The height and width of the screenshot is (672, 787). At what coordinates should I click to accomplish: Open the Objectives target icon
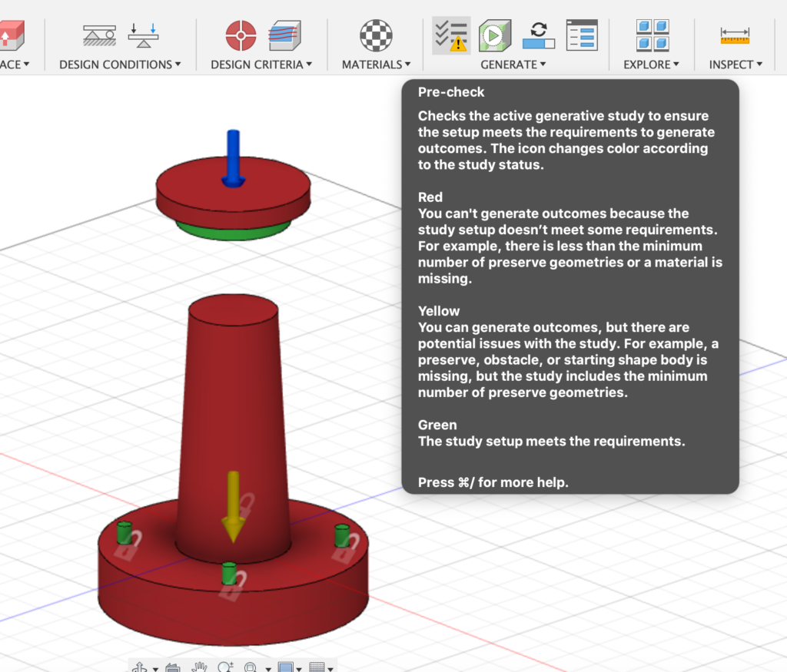point(241,35)
